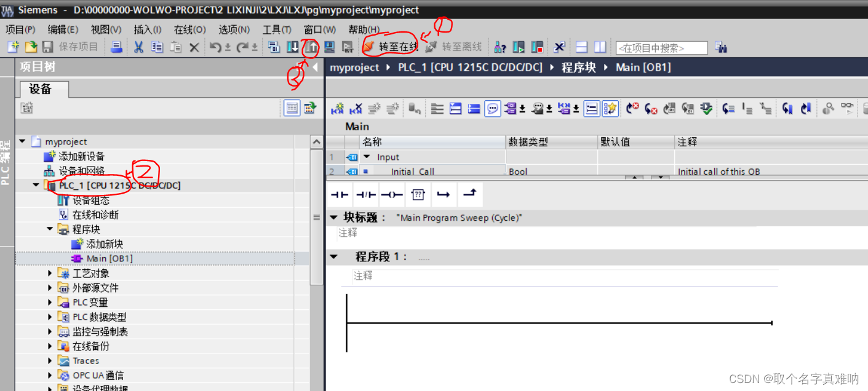
Task: Click the Open branch icon
Action: click(x=444, y=194)
